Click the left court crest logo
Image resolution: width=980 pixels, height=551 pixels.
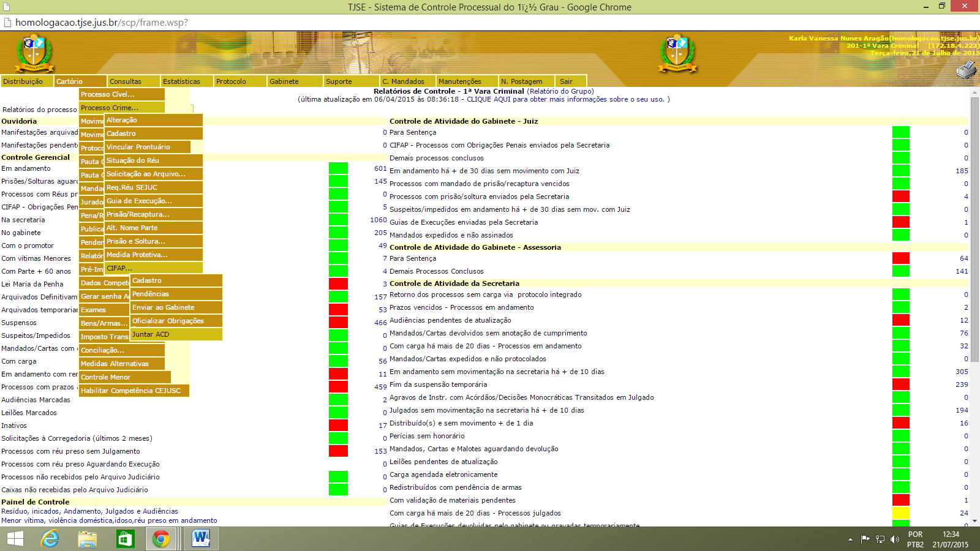(x=34, y=53)
